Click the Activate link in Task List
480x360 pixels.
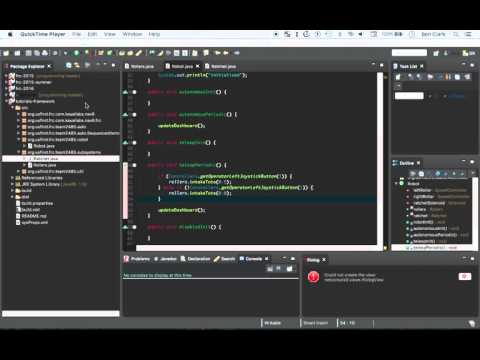456,96
